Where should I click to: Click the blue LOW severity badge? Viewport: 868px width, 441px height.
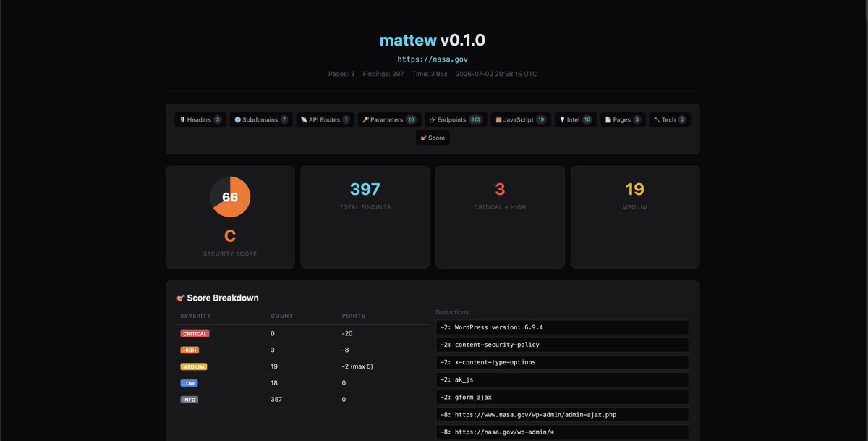(189, 383)
